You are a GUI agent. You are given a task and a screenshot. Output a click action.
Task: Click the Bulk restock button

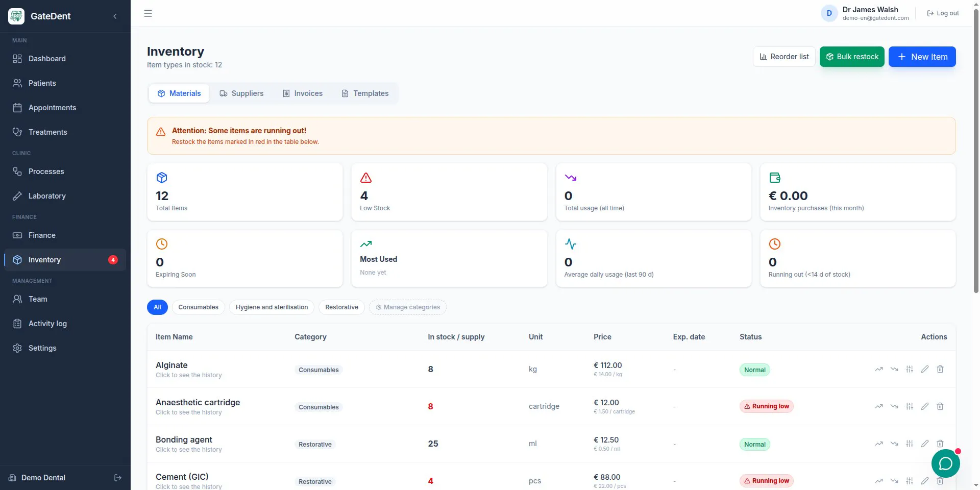coord(852,57)
